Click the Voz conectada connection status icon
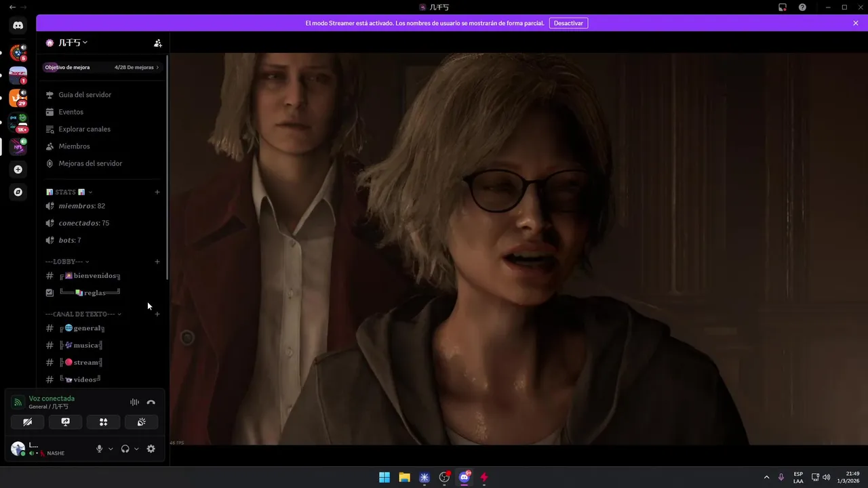Screen dimensions: 868x488 coord(18,403)
